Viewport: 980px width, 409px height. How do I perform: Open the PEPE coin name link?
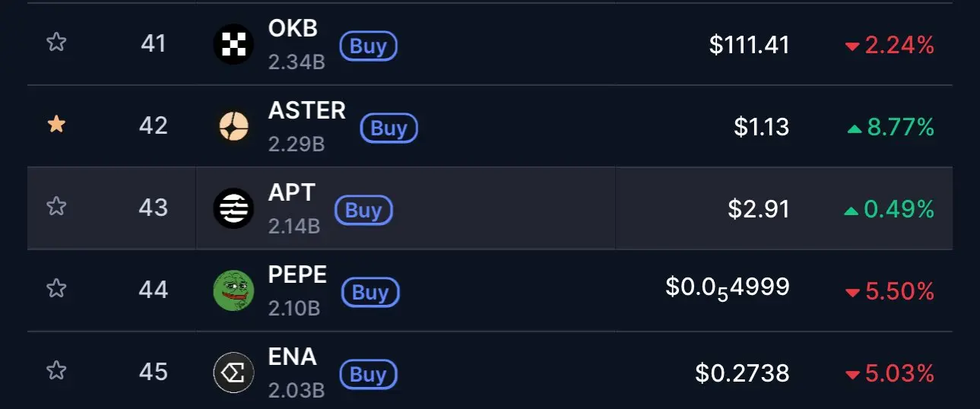click(297, 275)
